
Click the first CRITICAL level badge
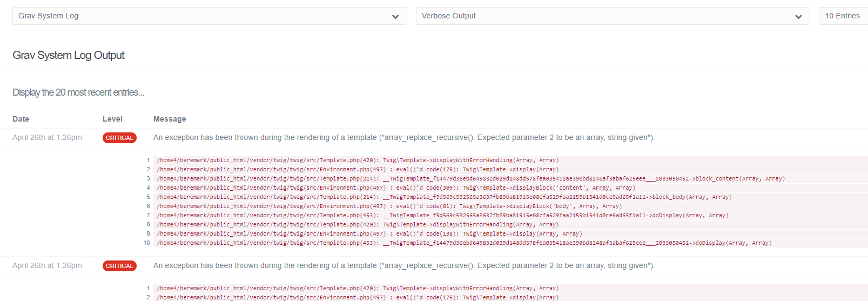[x=119, y=138]
